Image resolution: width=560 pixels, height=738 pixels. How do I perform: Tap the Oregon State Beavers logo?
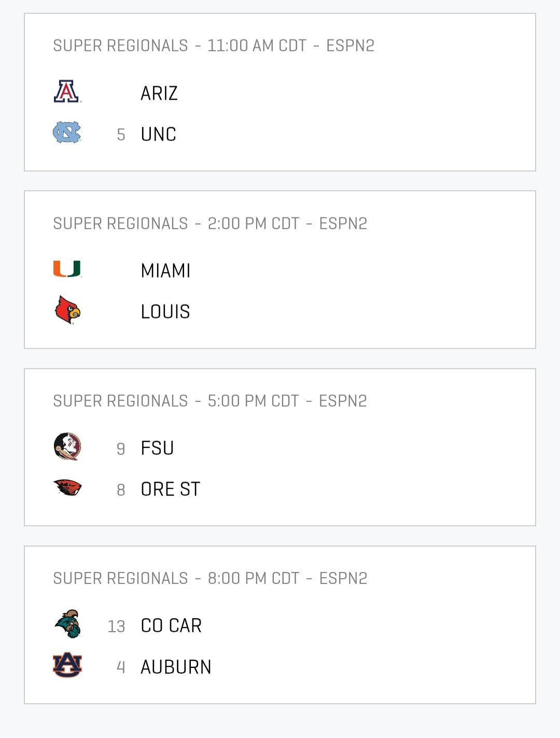click(x=67, y=488)
